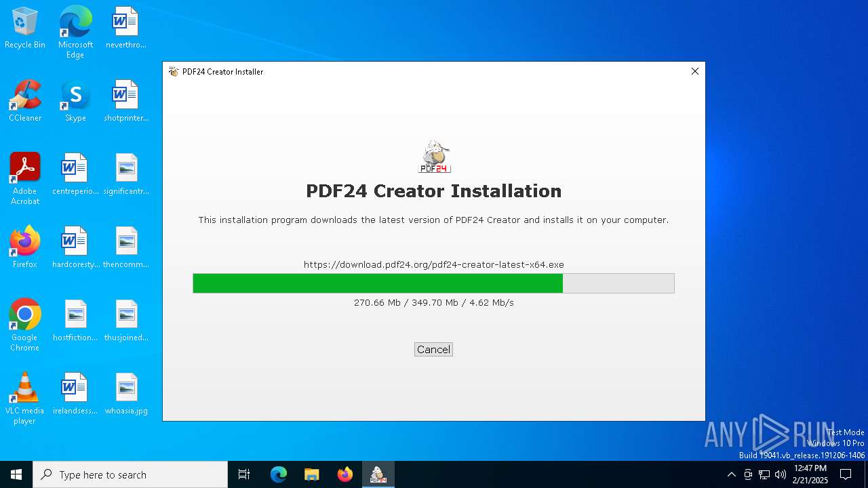The height and width of the screenshot is (488, 868).
Task: Select the VLC media player shortcut
Action: [25, 399]
